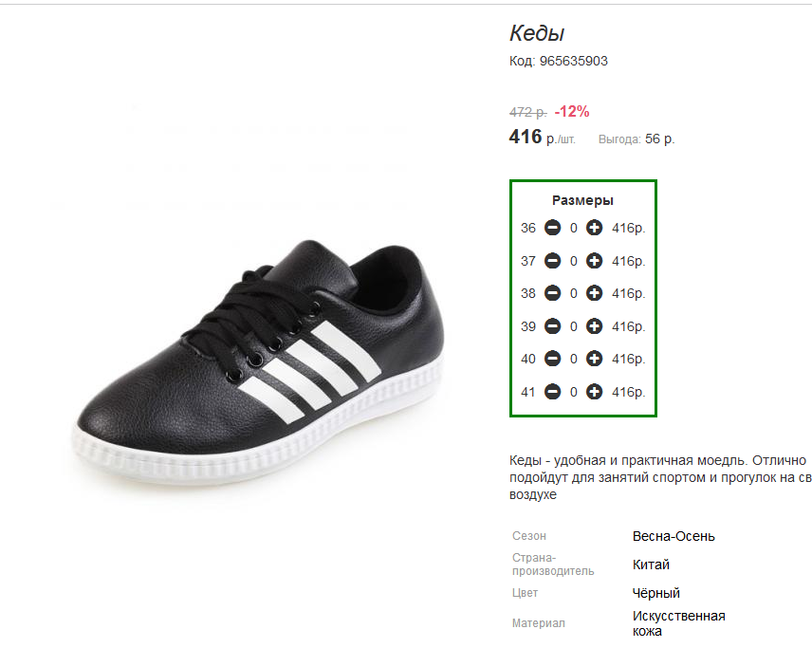Click the Размеры heading
812x648 pixels.
(582, 200)
